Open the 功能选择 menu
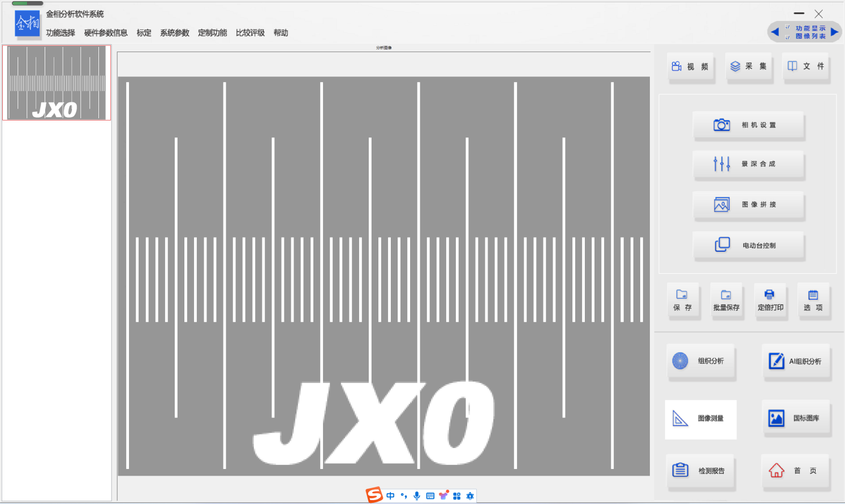The image size is (845, 504). click(61, 33)
